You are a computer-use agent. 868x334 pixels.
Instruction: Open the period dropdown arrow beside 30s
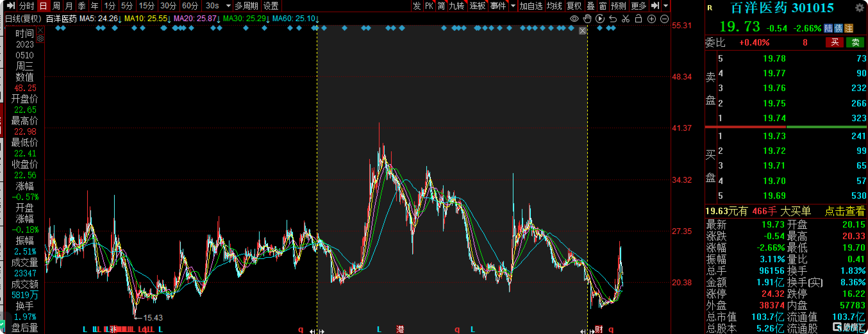[228, 5]
